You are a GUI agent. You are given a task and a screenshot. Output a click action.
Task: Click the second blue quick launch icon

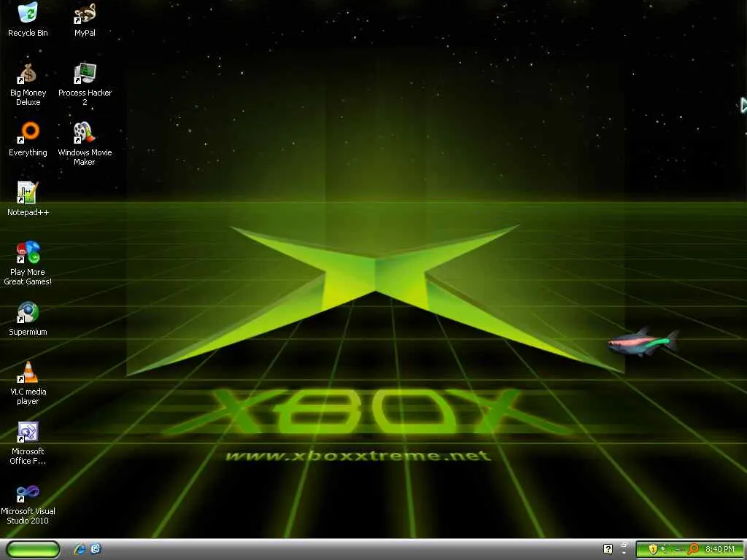pos(96,549)
